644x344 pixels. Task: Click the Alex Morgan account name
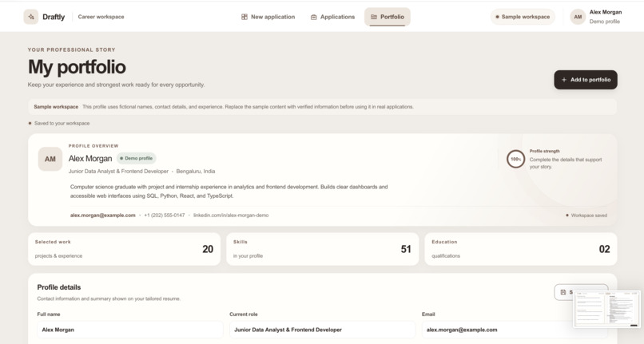pyautogui.click(x=606, y=12)
